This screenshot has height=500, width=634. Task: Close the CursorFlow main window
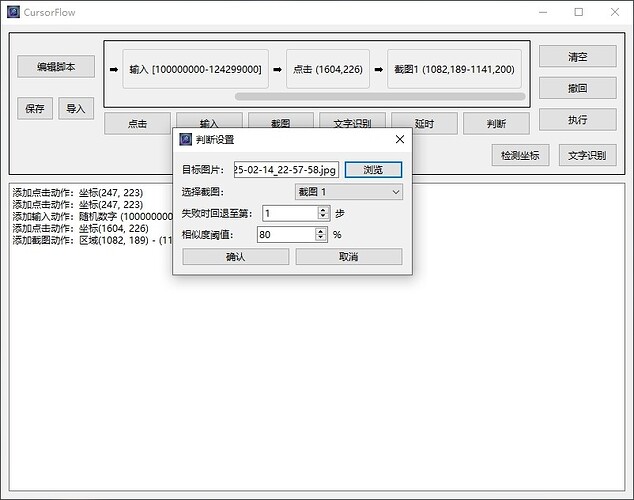pos(615,12)
